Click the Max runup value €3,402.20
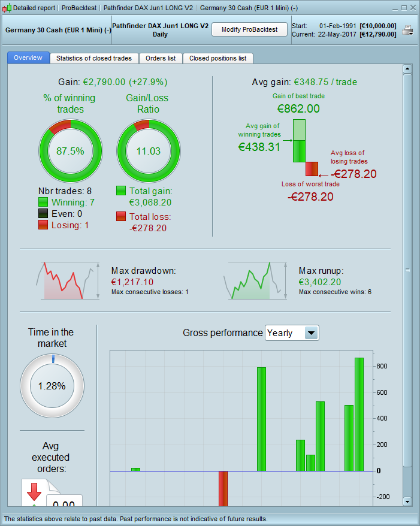The height and width of the screenshot is (526, 420). pos(320,282)
